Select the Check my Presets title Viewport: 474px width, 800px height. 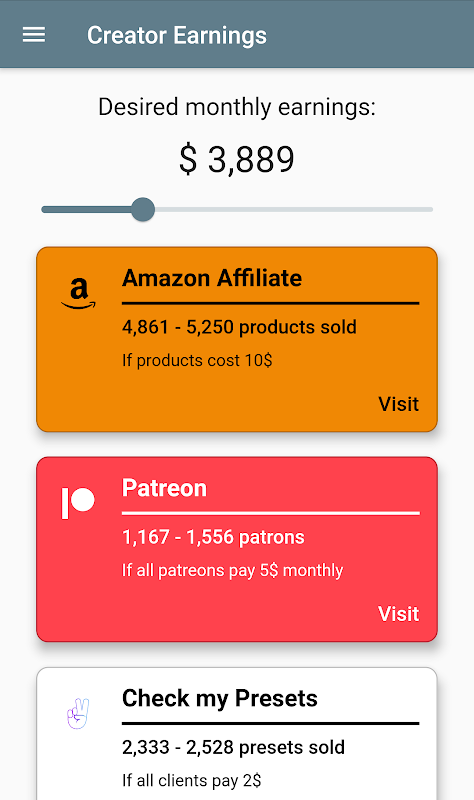pyautogui.click(x=219, y=698)
